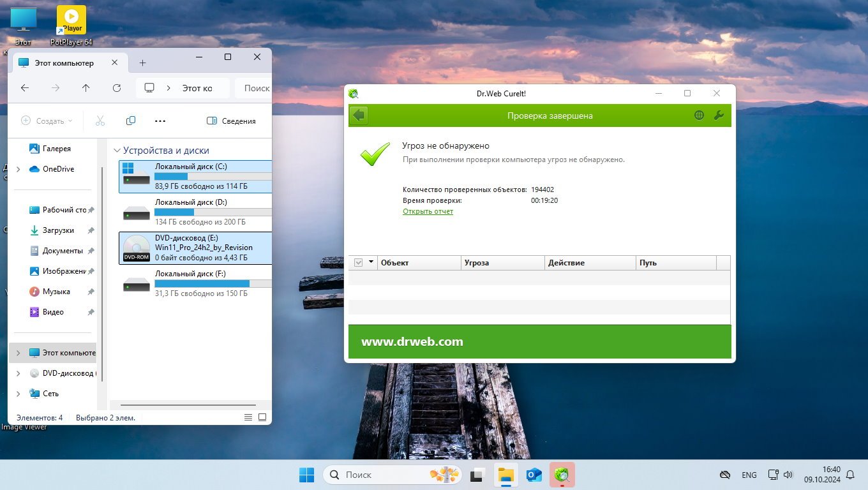Click Dr.Web CureIt taskbar icon
This screenshot has width=868, height=490.
562,475
